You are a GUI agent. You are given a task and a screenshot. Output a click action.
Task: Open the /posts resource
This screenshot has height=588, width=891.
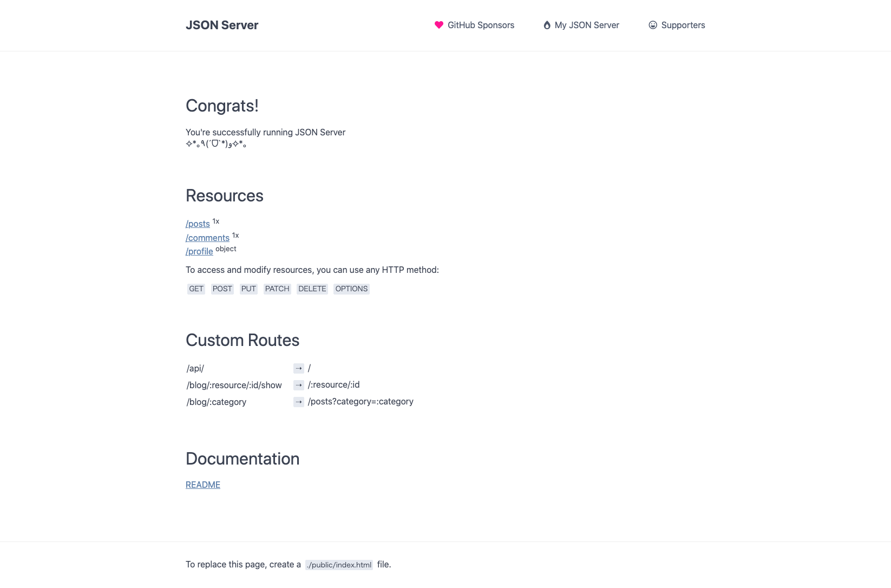coord(198,224)
